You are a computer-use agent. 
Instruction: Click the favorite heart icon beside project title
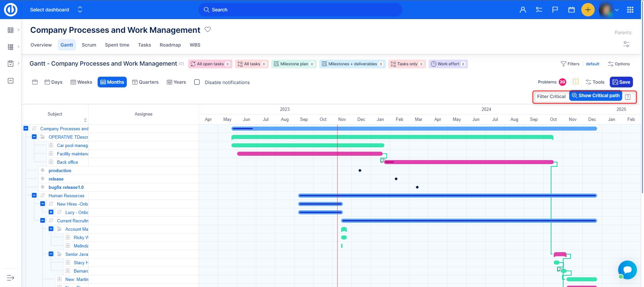coord(208,29)
